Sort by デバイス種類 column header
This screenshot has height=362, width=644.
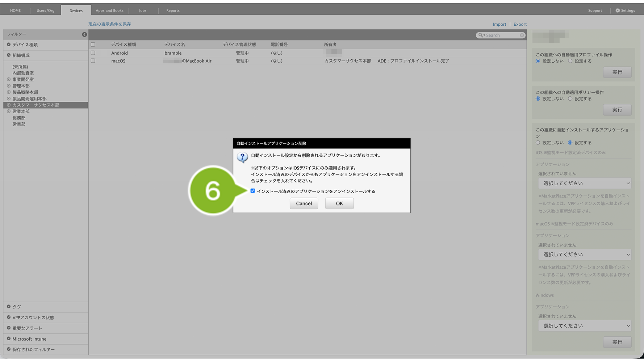click(x=124, y=45)
